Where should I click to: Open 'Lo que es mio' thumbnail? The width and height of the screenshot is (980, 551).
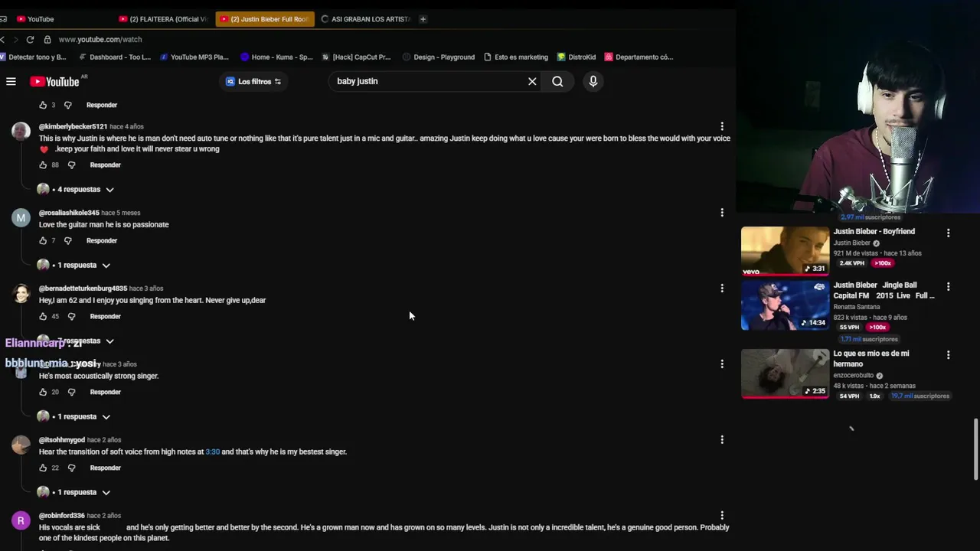pos(785,373)
